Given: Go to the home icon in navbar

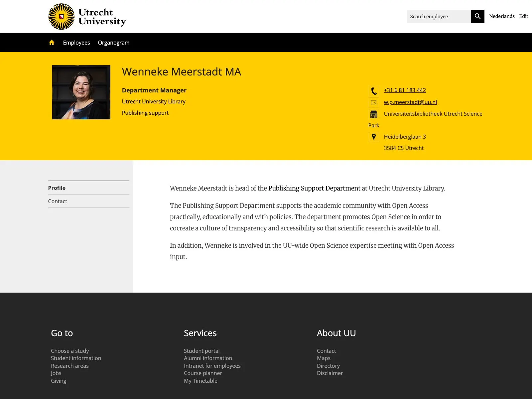Looking at the screenshot, I should pos(52,43).
